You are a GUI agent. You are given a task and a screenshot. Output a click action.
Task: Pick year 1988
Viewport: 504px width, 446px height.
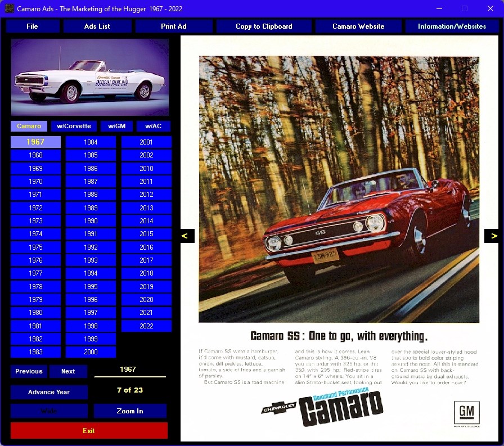coord(91,195)
